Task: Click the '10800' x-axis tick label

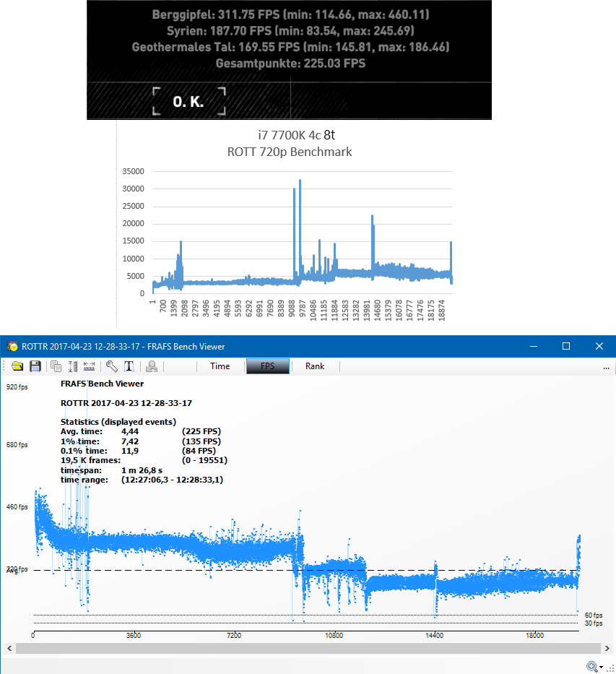Action: [x=334, y=635]
